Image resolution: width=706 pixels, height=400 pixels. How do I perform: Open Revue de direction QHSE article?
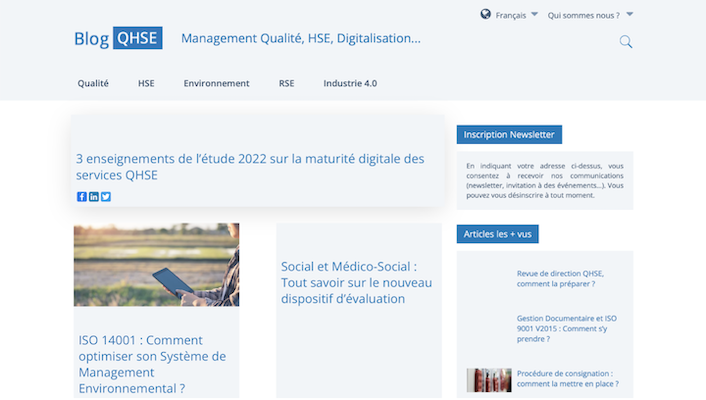coord(560,278)
